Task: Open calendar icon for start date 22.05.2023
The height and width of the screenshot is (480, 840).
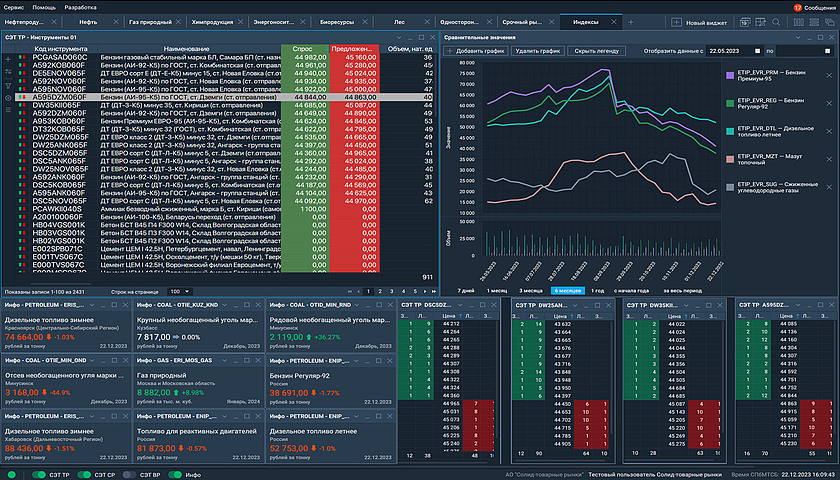Action: [x=757, y=50]
